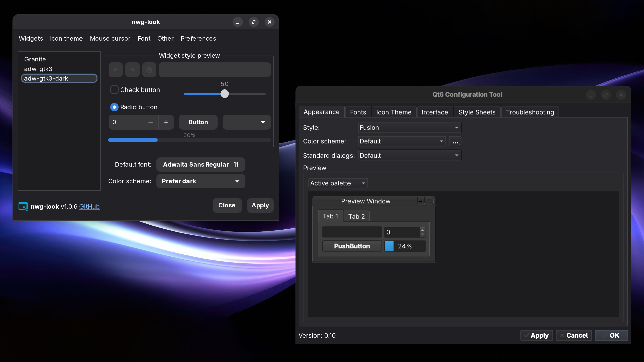Click empty line edit in Preview Window

point(352,232)
